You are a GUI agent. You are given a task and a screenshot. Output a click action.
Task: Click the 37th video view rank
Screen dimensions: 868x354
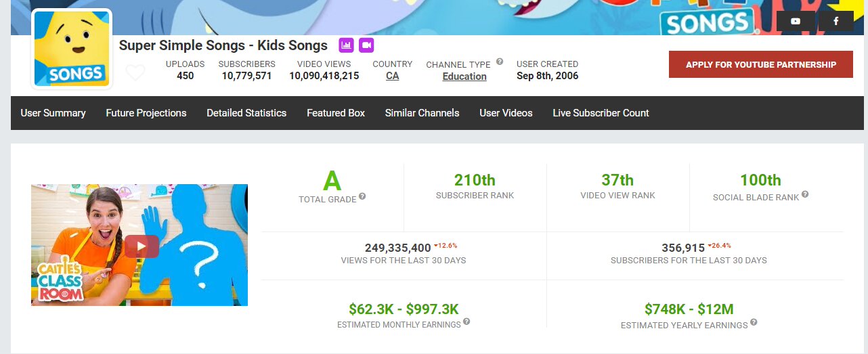[617, 180]
